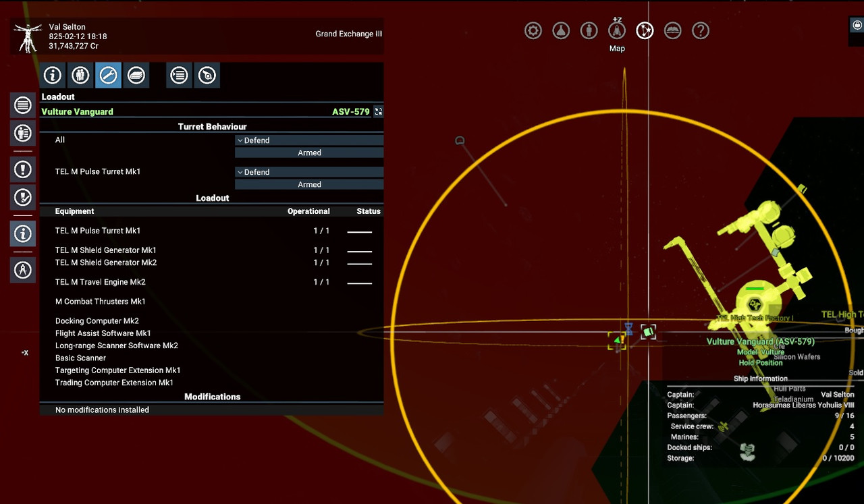Open the order queue list tab icon

(x=179, y=76)
